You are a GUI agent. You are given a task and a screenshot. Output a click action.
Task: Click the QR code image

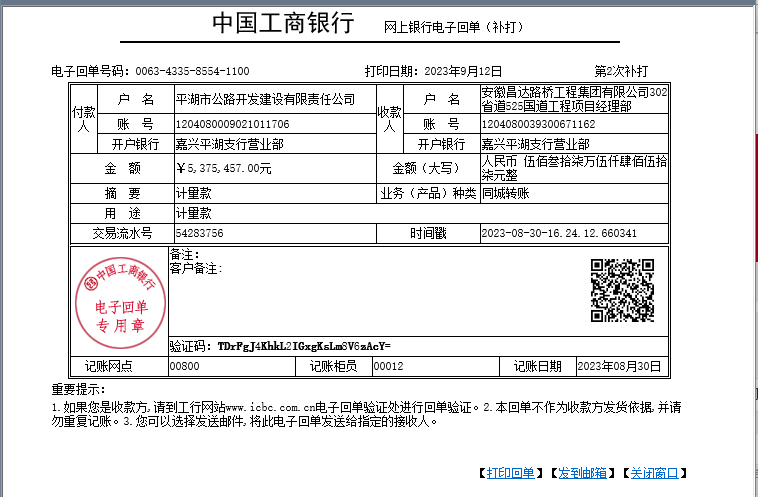(x=621, y=290)
